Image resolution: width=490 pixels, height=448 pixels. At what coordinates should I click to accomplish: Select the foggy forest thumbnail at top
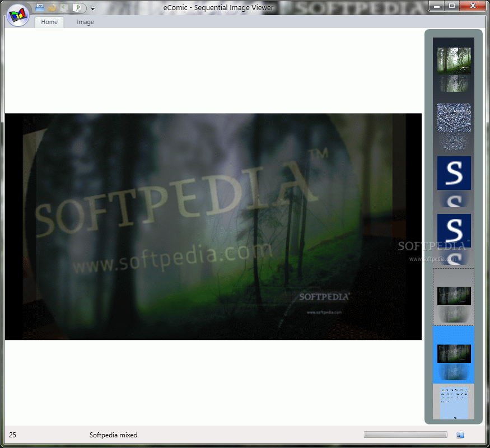454,61
